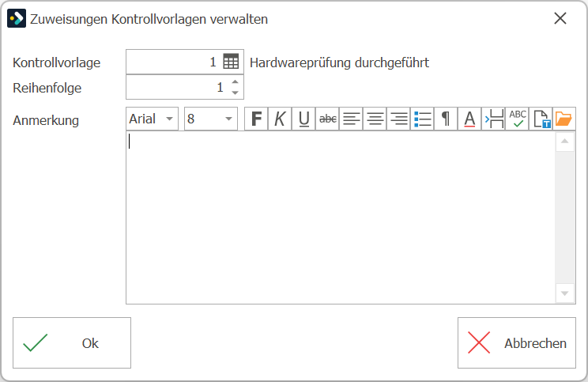Viewport: 588px width, 382px height.
Task: Close the Zuweisungen Kontrollvorlagen dialog
Action: 560,18
